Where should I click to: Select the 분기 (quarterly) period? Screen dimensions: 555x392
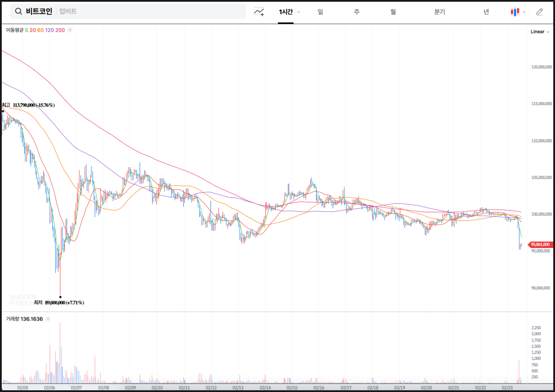[440, 11]
